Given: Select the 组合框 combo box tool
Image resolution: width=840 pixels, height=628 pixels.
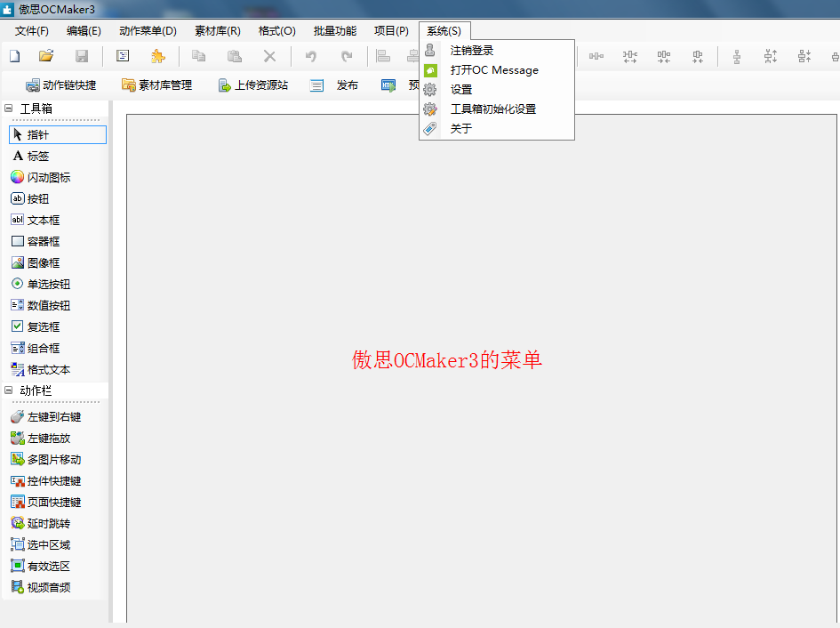Looking at the screenshot, I should pos(36,348).
